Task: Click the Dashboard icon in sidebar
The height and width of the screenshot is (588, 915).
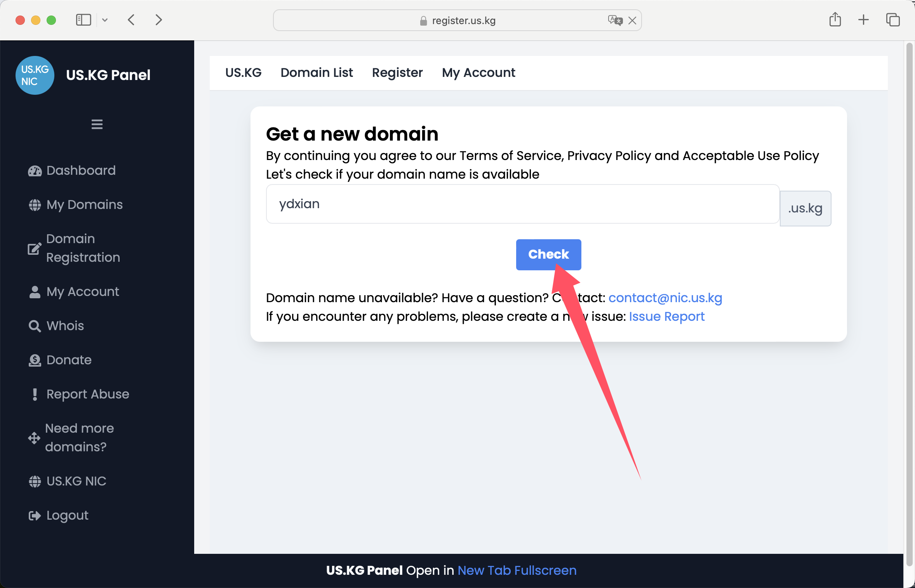Action: click(34, 170)
